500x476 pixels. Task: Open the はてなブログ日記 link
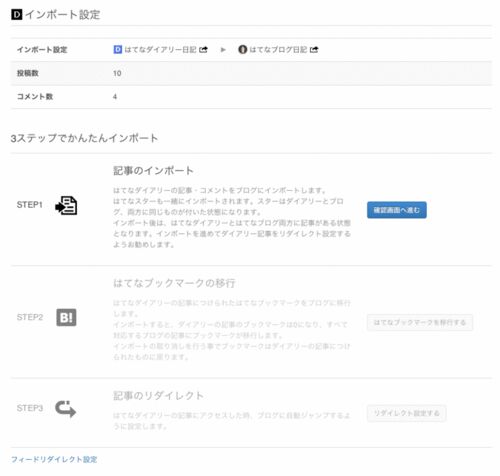[x=278, y=50]
